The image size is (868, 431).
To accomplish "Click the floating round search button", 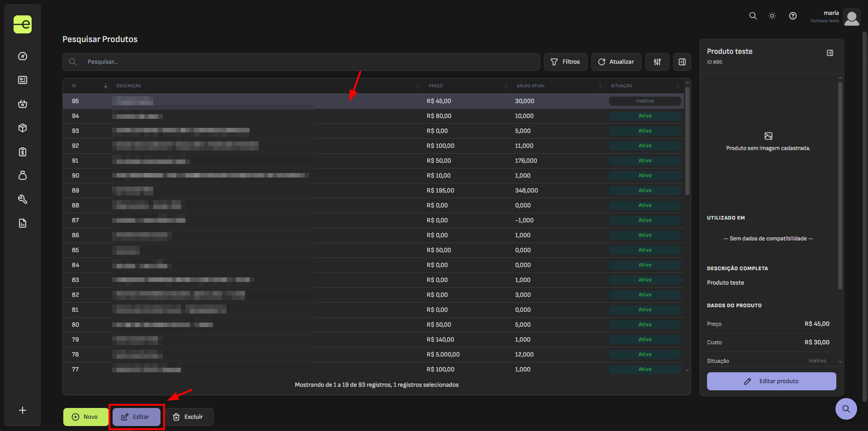I will click(846, 409).
